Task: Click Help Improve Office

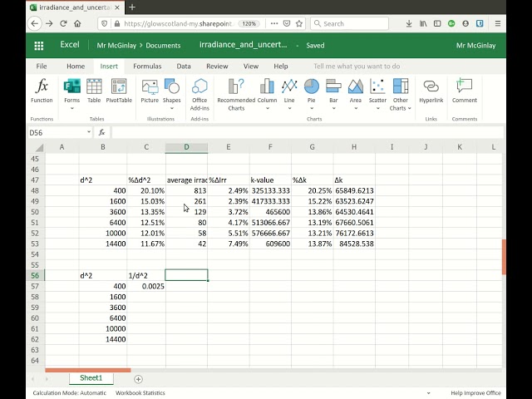Action: click(475, 393)
